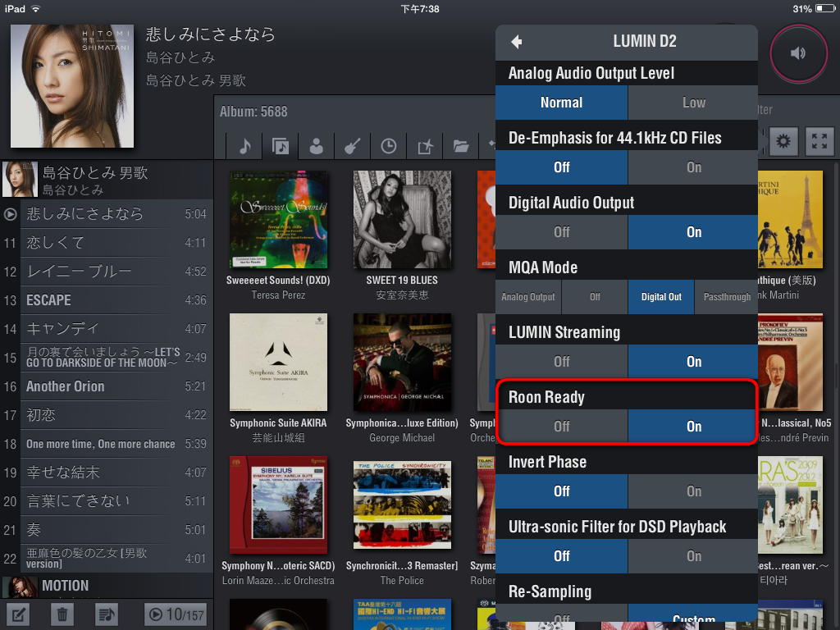Viewport: 840px width, 630px height.
Task: Expand the MOTION album in playlist
Action: point(66,586)
